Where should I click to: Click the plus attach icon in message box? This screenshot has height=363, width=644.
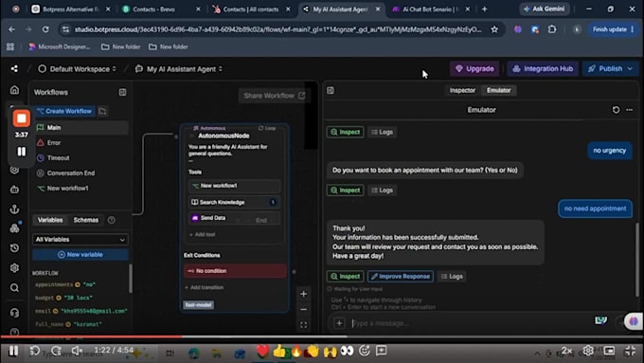pyautogui.click(x=339, y=323)
